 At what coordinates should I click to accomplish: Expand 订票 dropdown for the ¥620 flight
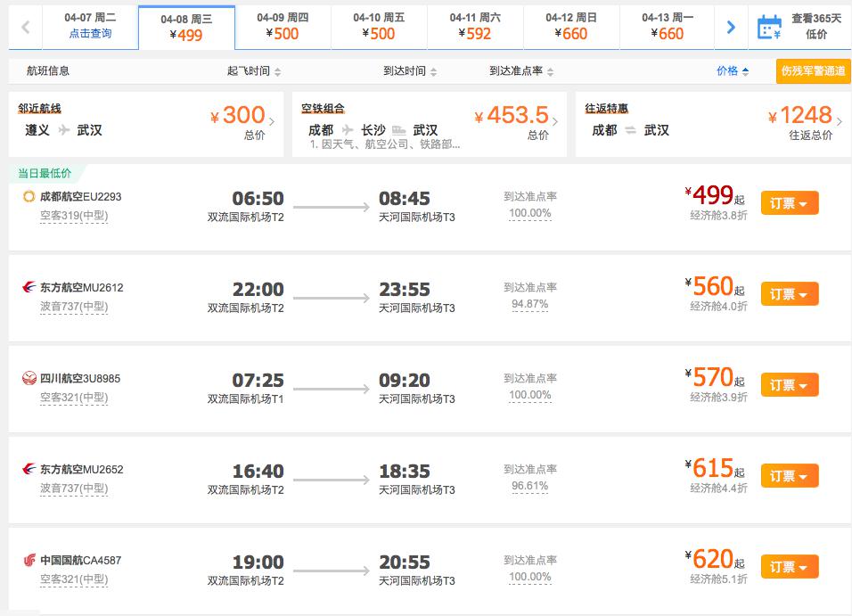tap(790, 567)
